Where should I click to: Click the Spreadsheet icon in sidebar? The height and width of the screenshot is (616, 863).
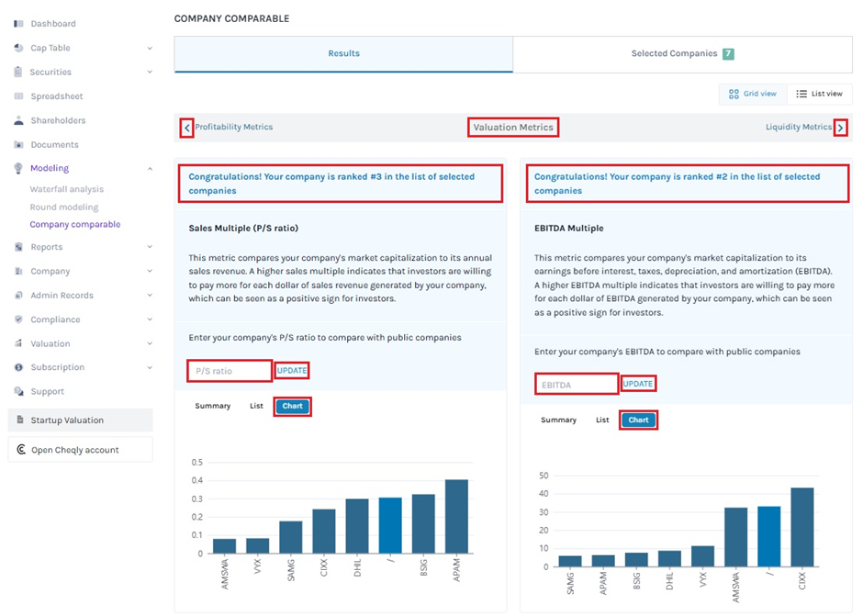pyautogui.click(x=18, y=96)
